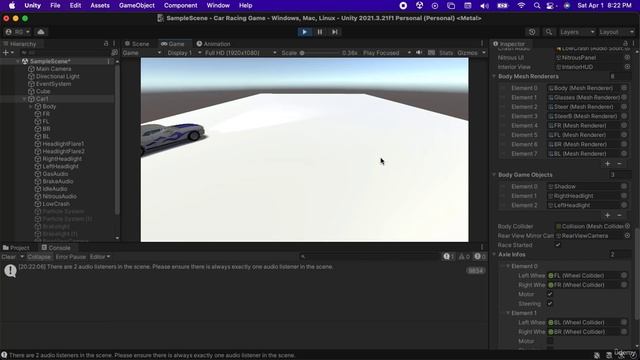This screenshot has height=360, width=640.
Task: Toggle the console Collapse option
Action: click(39, 257)
